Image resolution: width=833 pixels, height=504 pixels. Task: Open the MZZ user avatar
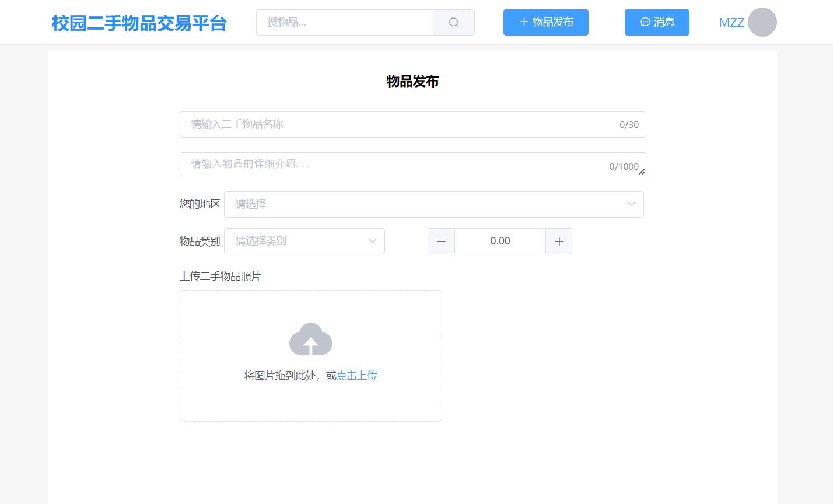(762, 22)
